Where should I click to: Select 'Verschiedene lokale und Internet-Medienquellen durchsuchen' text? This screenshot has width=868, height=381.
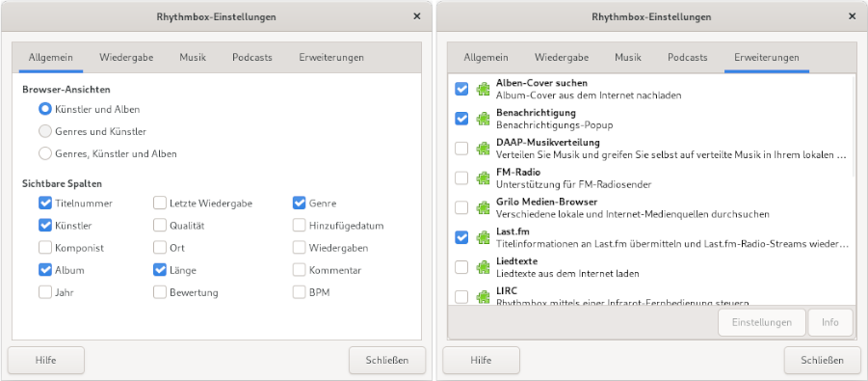pyautogui.click(x=633, y=215)
